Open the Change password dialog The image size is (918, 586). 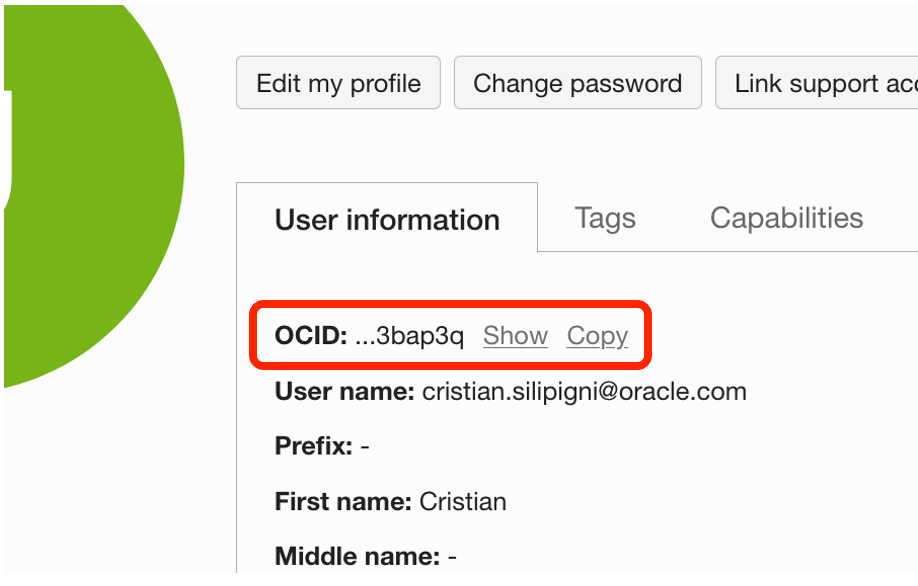coord(577,83)
